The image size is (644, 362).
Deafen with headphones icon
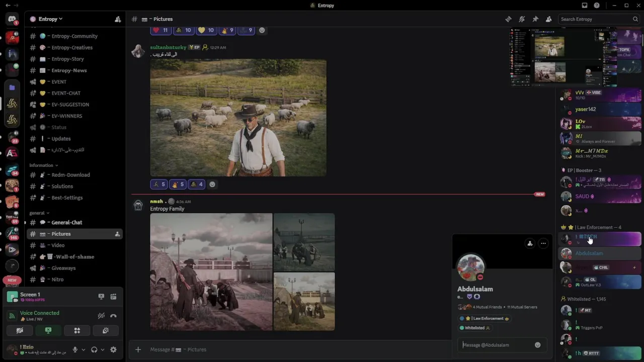pyautogui.click(x=94, y=349)
